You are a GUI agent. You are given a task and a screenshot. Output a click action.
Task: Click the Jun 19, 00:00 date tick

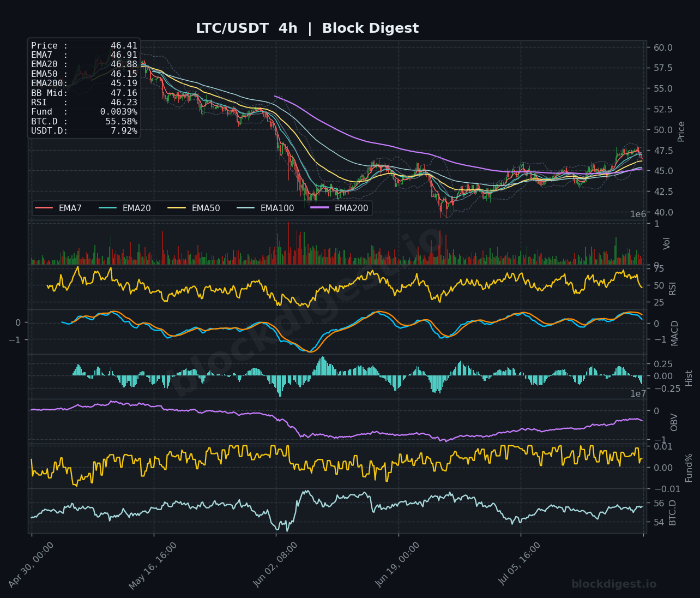pos(398,565)
